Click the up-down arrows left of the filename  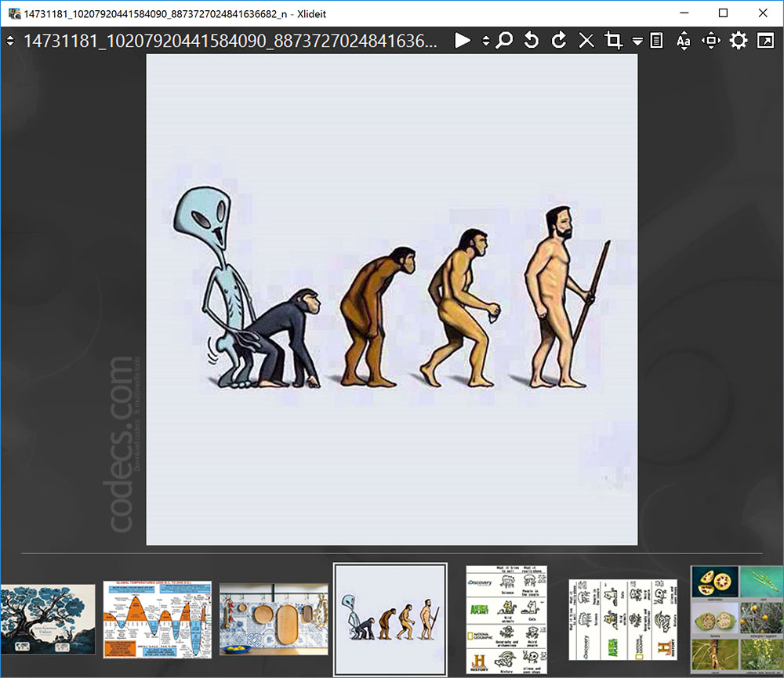click(10, 41)
